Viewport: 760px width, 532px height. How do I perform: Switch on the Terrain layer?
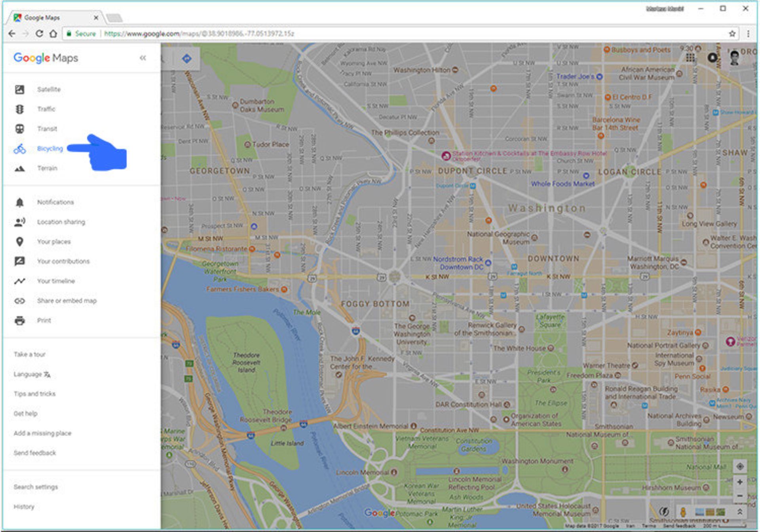tap(47, 168)
